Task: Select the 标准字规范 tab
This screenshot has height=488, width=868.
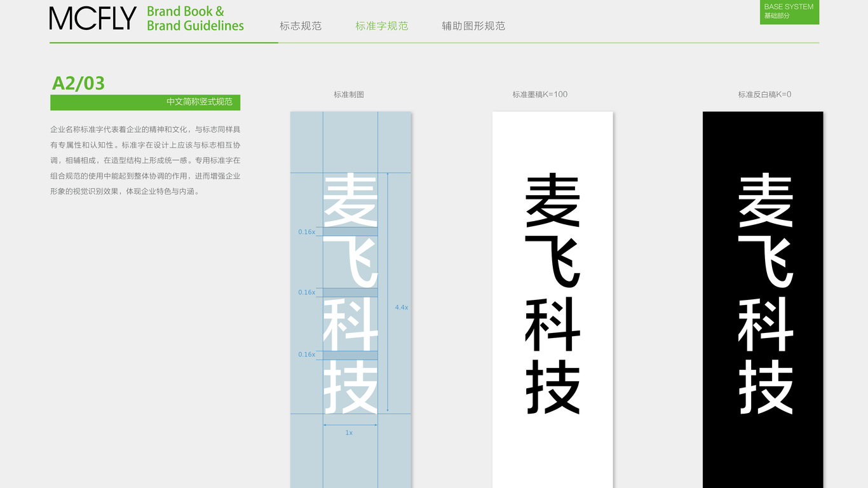Action: (381, 26)
